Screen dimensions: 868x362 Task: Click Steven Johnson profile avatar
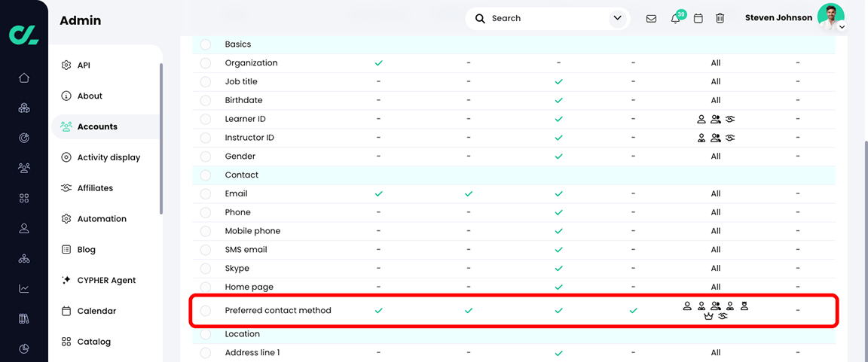830,17
